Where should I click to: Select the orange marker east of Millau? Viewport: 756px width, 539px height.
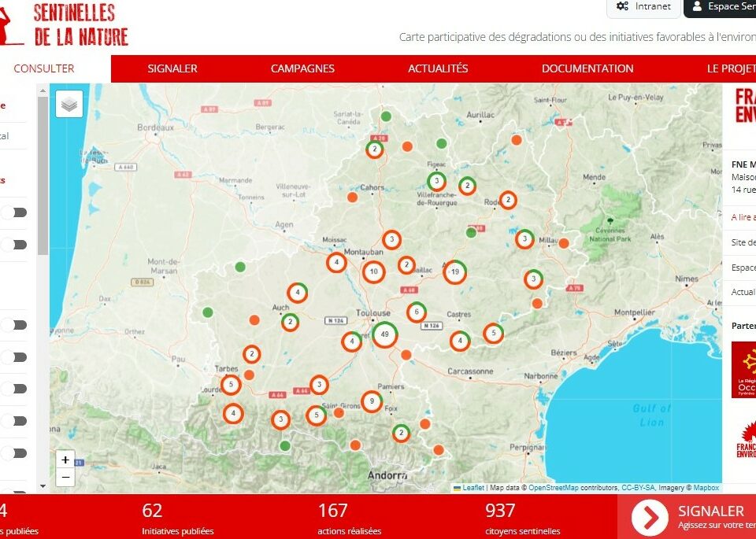(563, 243)
